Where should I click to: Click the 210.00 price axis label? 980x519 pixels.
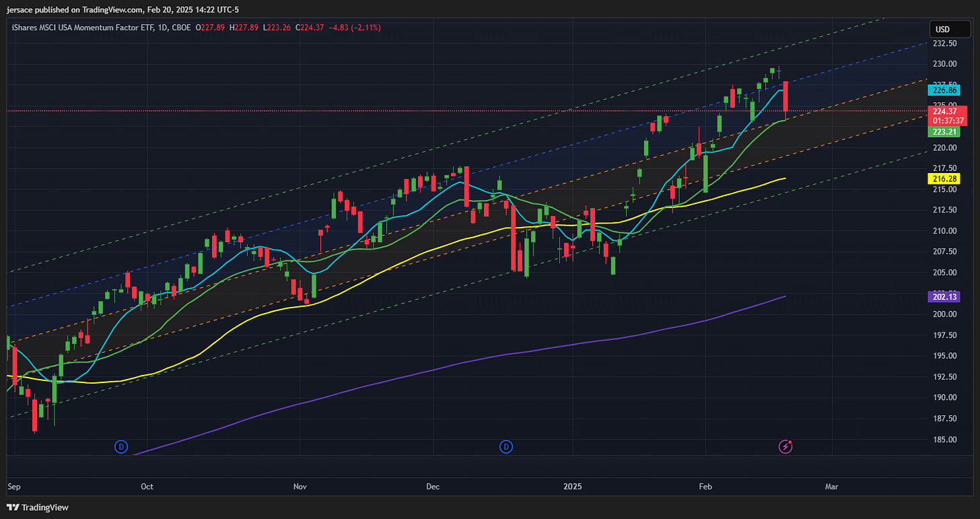(945, 232)
